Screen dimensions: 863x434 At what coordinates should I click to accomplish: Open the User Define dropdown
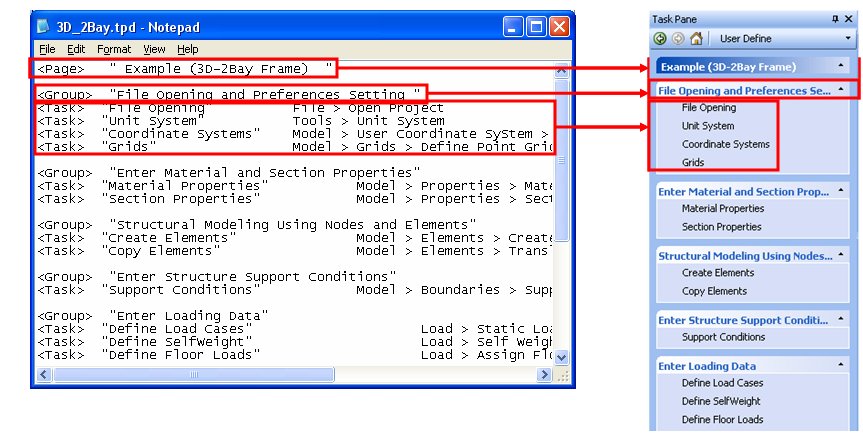[x=848, y=39]
